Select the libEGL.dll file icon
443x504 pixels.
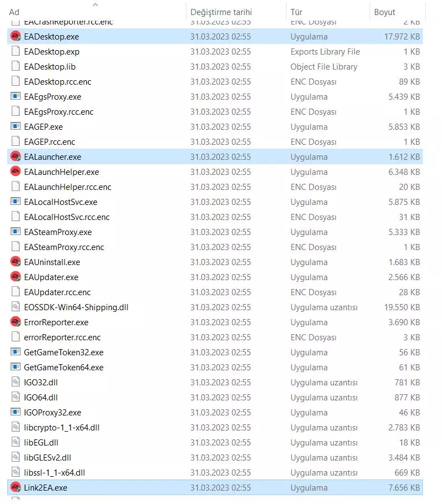(16, 442)
